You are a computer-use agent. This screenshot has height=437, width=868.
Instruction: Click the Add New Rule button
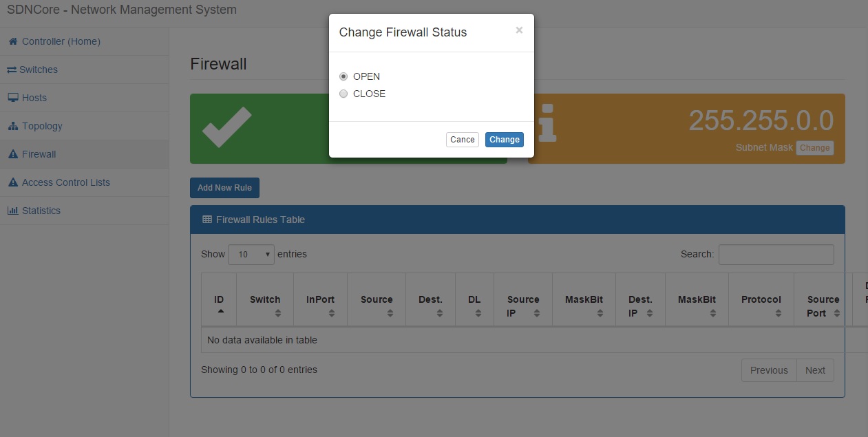(224, 188)
